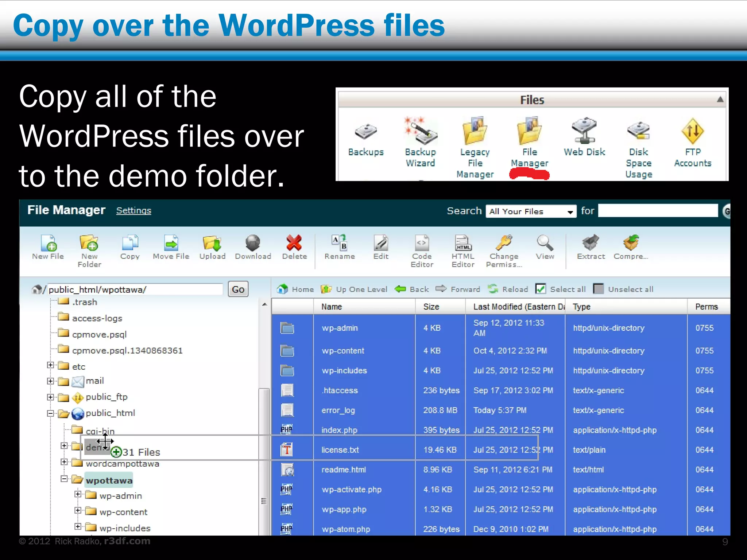Click the Rename toolbar icon
Screen dimensions: 747x560
click(x=340, y=247)
